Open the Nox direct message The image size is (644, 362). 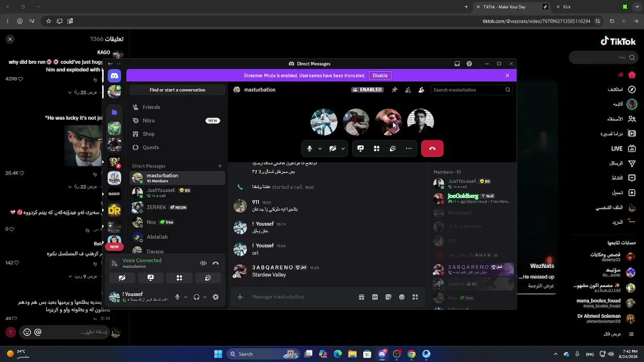[177, 222]
